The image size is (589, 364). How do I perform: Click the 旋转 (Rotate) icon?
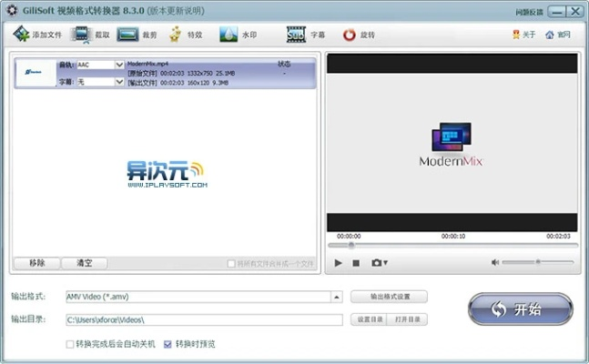[350, 35]
